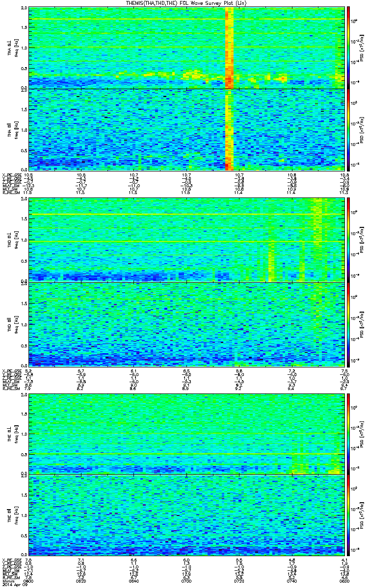Click inside the THD BL spectrogram panel
This screenshot has width=368, height=588.
(x=186, y=240)
